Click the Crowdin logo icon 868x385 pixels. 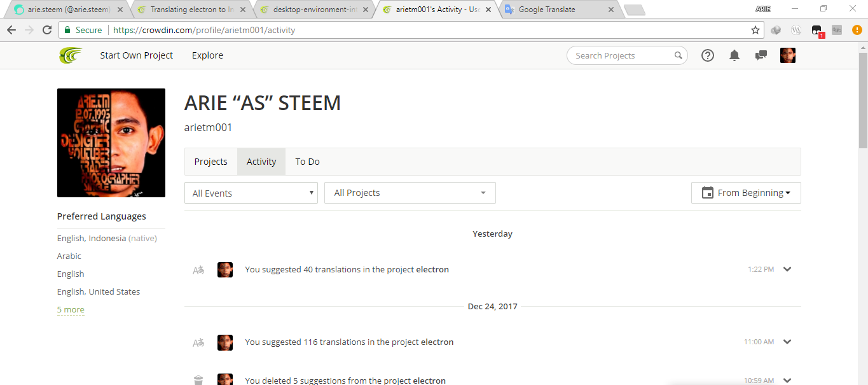pos(71,56)
